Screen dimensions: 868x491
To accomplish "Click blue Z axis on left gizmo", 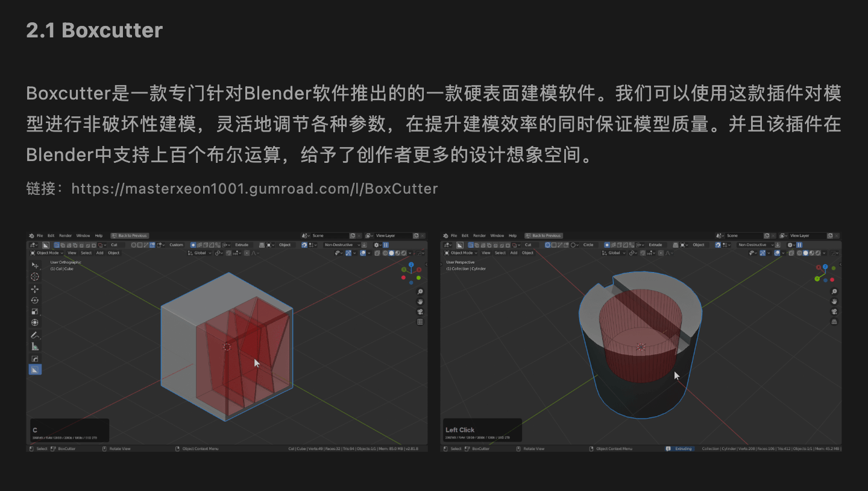I will click(411, 265).
